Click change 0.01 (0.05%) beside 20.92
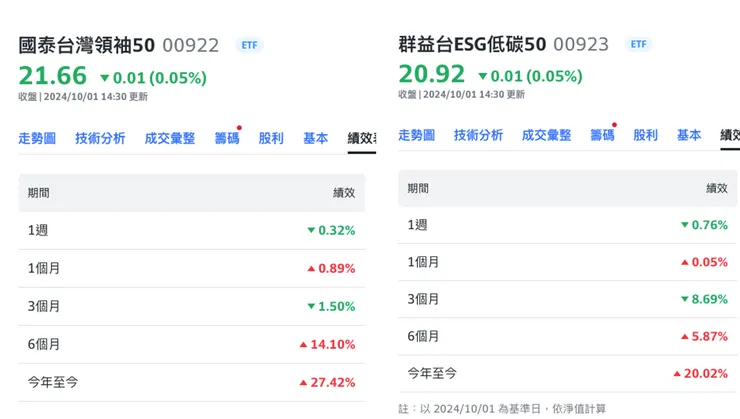Image resolution: width=740 pixels, height=419 pixels. click(530, 76)
